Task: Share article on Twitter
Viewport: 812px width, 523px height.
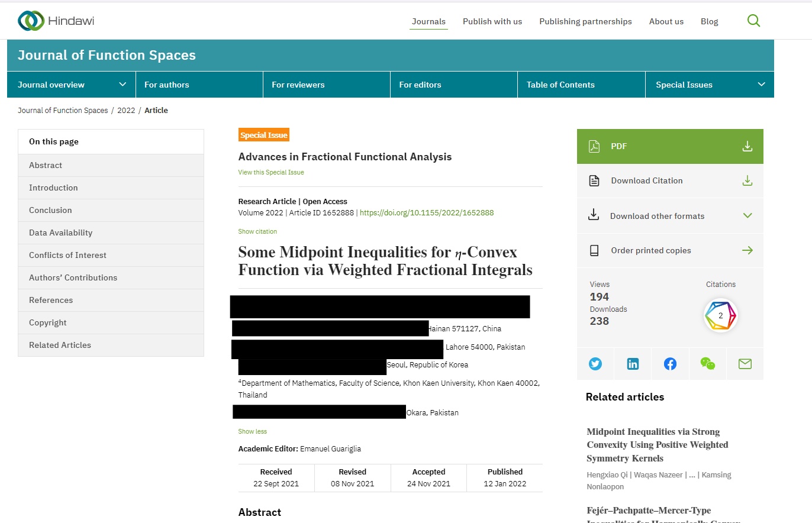Action: coord(595,364)
